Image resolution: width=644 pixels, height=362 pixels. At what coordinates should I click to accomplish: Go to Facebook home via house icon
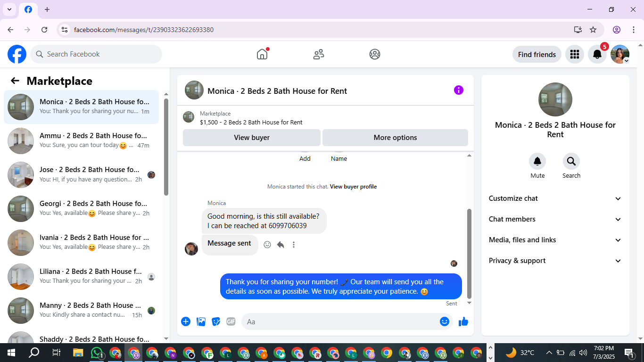pyautogui.click(x=262, y=54)
